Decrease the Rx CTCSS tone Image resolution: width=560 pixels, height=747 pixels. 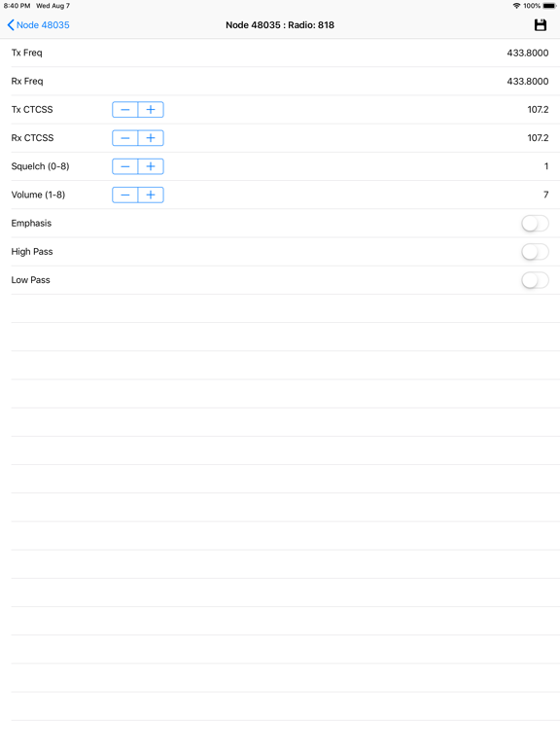125,138
